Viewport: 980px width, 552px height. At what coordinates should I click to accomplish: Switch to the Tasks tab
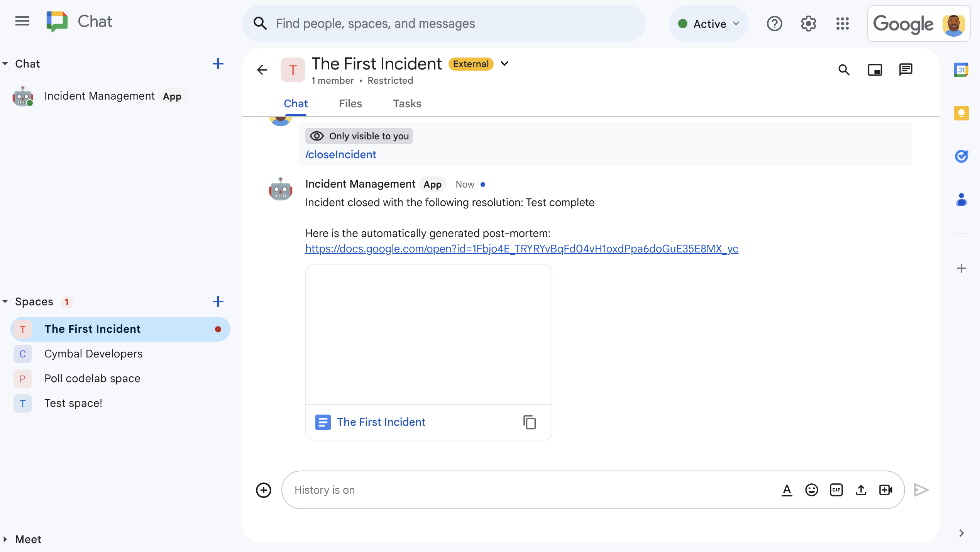click(x=406, y=103)
